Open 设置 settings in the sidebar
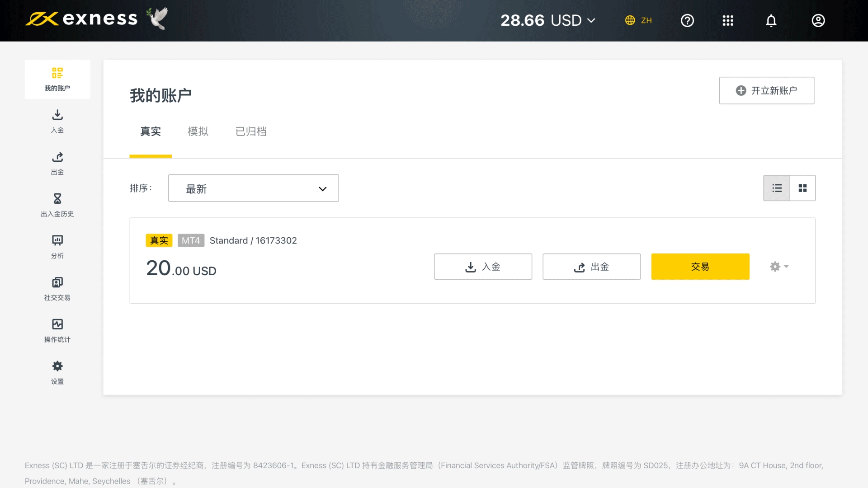This screenshot has width=868, height=488. click(x=57, y=372)
